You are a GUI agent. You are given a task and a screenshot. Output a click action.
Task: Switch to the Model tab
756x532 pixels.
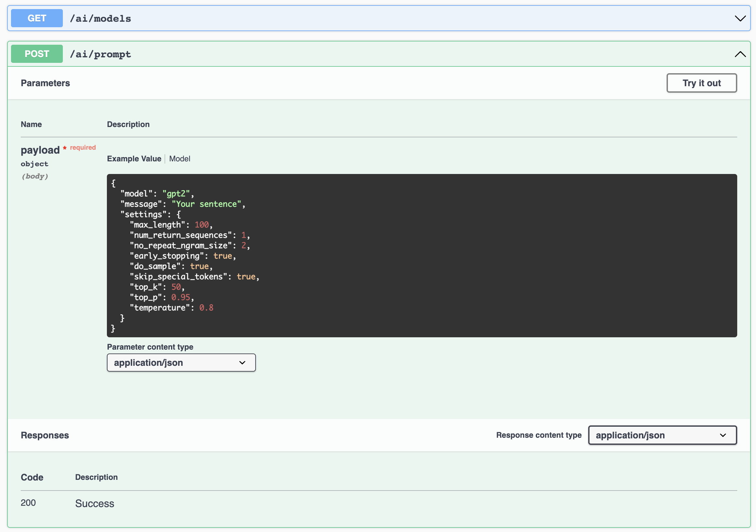(x=180, y=159)
